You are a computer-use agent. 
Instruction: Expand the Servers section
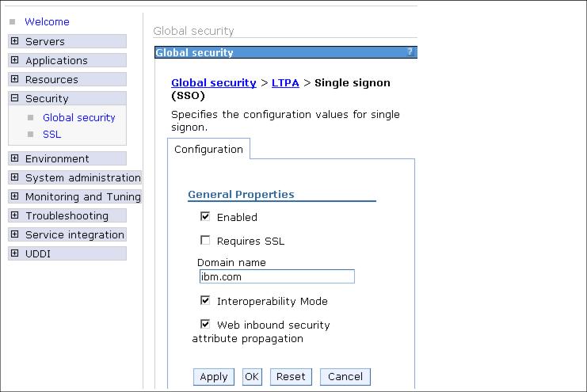(14, 41)
